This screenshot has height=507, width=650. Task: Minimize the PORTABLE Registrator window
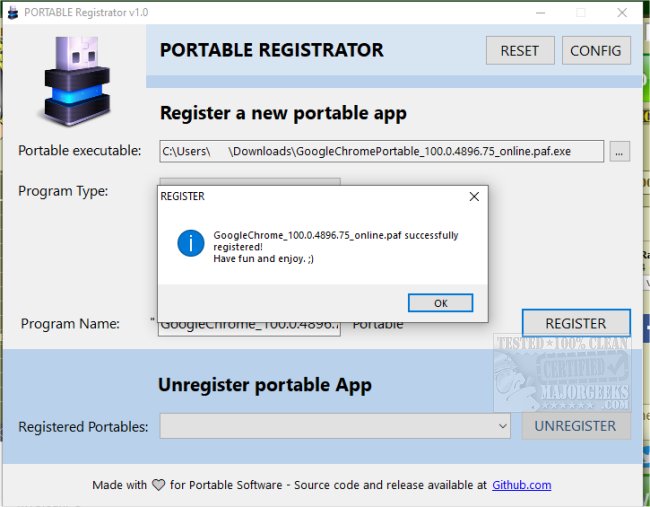coord(540,13)
